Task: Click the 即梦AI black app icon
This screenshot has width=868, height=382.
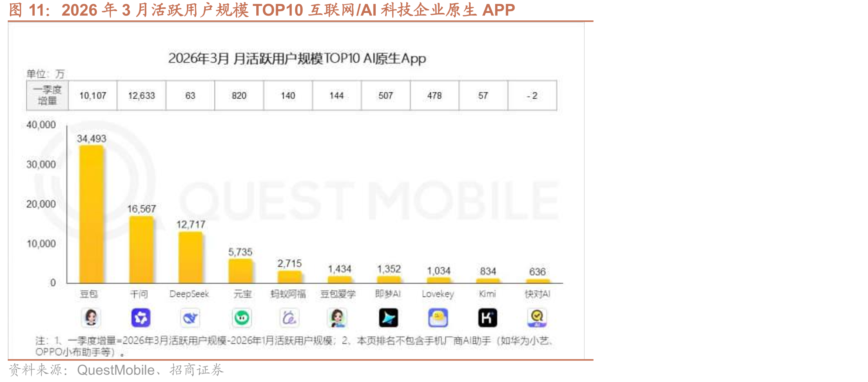Action: tap(389, 318)
